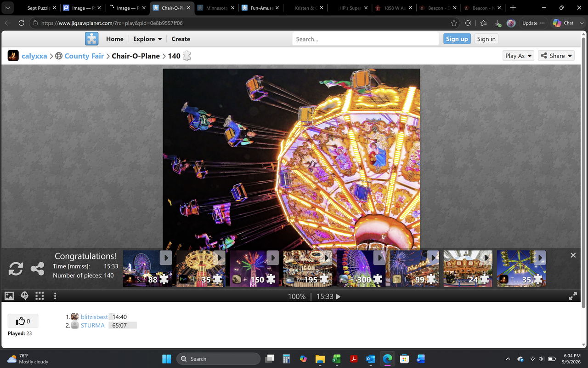Close the Congratulations panel
This screenshot has width=588, height=368.
(573, 255)
